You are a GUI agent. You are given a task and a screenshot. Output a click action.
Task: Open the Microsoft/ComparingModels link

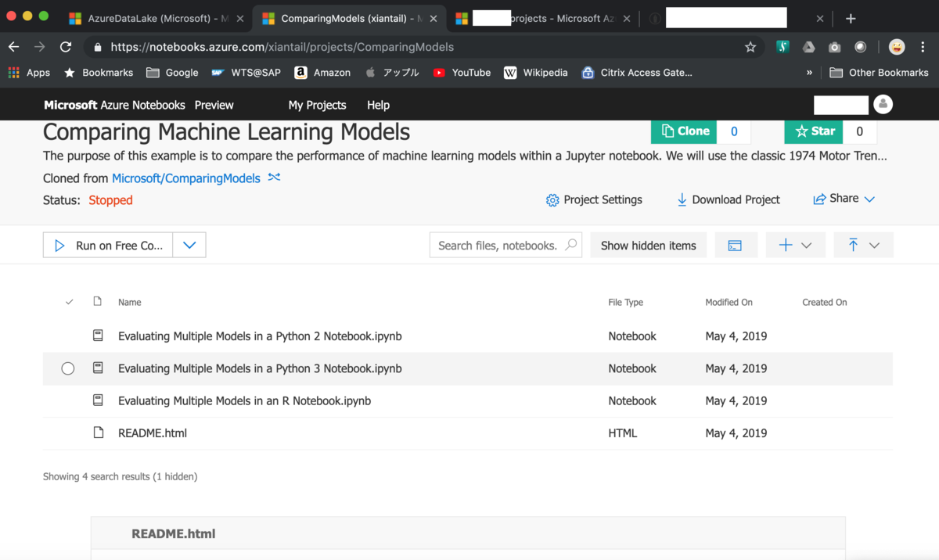186,178
